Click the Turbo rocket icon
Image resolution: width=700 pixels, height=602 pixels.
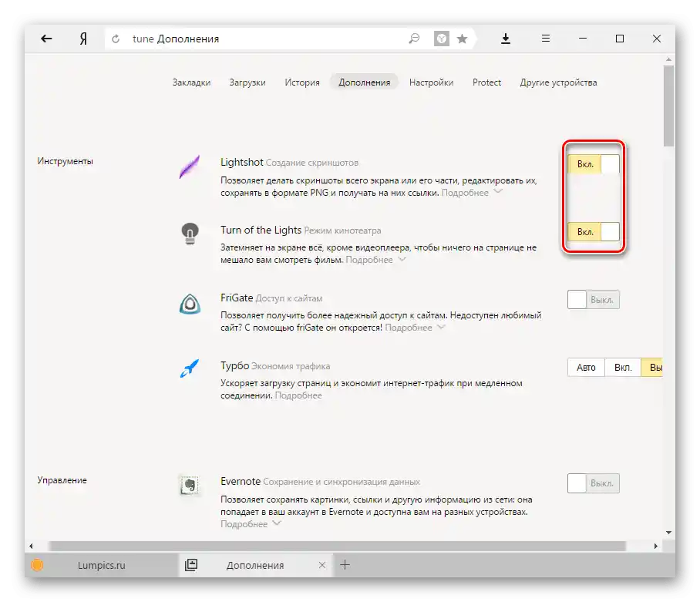(190, 368)
